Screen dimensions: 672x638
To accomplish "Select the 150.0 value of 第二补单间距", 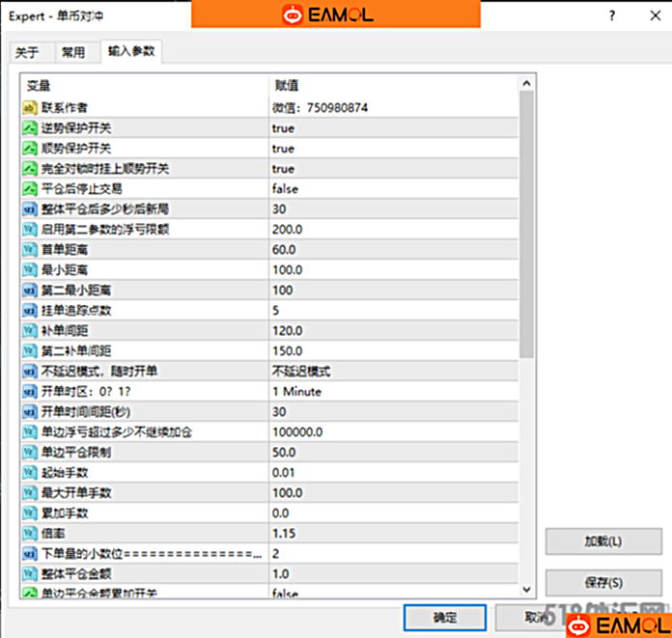I will pos(393,351).
